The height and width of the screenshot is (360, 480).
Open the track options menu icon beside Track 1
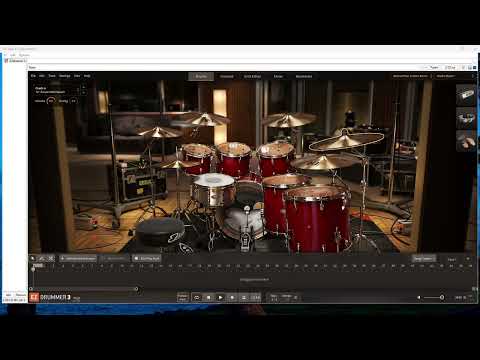(468, 259)
